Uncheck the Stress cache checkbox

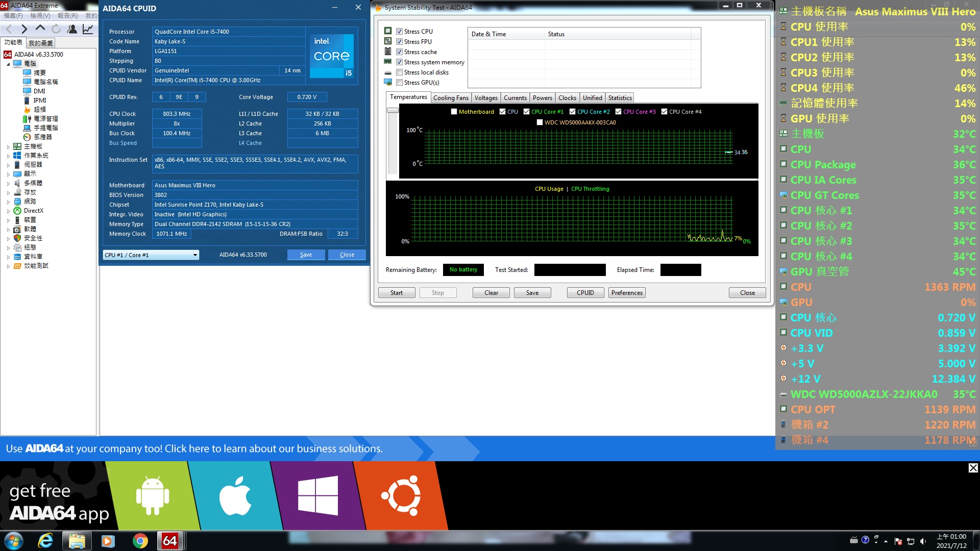click(400, 52)
